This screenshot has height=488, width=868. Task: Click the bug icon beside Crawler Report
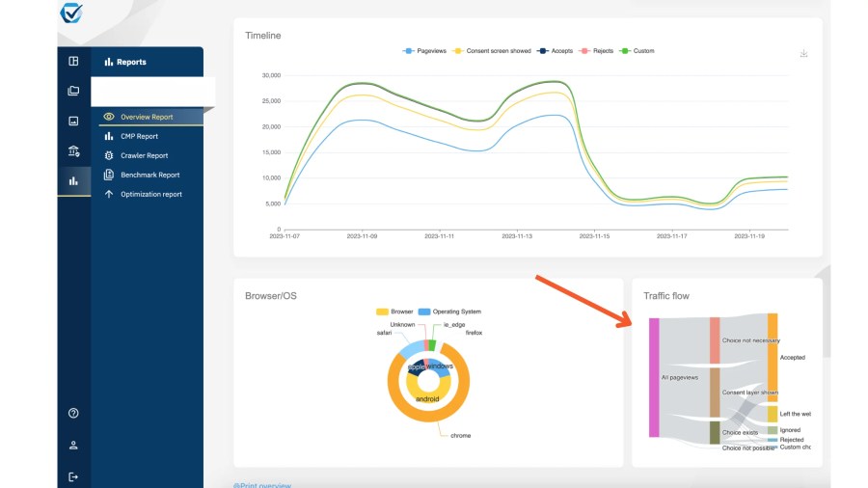[109, 155]
